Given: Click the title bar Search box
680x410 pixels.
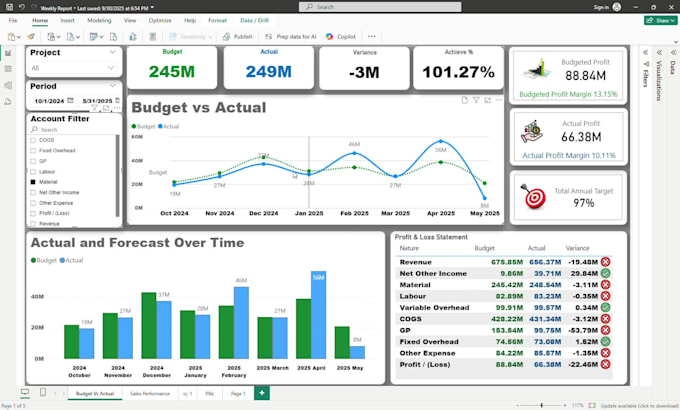Looking at the screenshot, I should click(x=380, y=7).
